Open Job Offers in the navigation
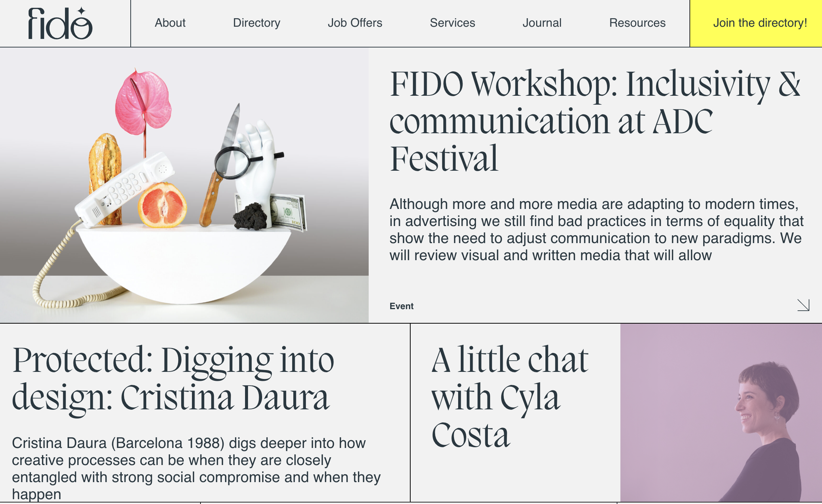This screenshot has width=822, height=504. [355, 23]
